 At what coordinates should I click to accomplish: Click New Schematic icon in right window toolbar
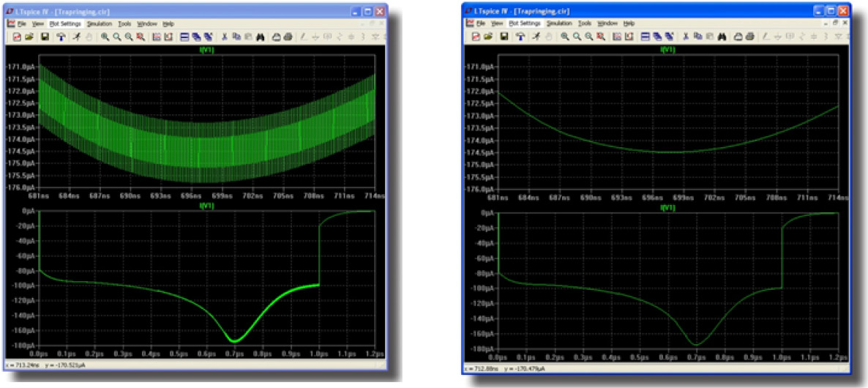(x=476, y=37)
